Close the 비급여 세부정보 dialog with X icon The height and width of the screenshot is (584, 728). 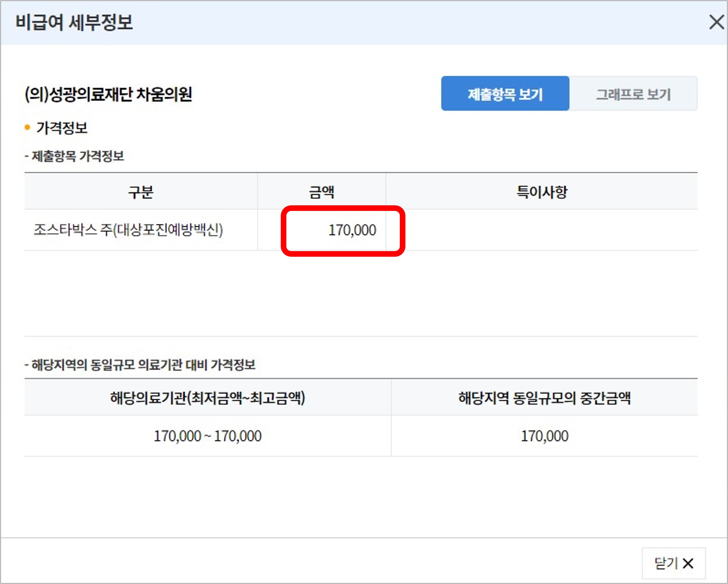click(x=716, y=22)
